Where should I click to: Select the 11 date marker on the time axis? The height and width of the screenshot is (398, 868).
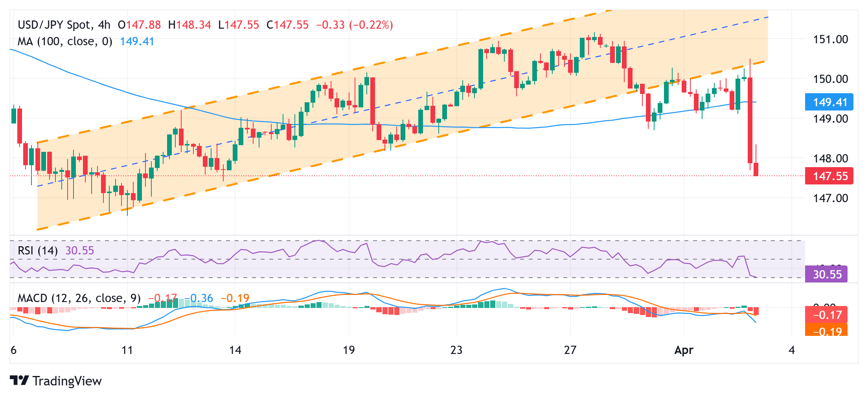[x=127, y=350]
